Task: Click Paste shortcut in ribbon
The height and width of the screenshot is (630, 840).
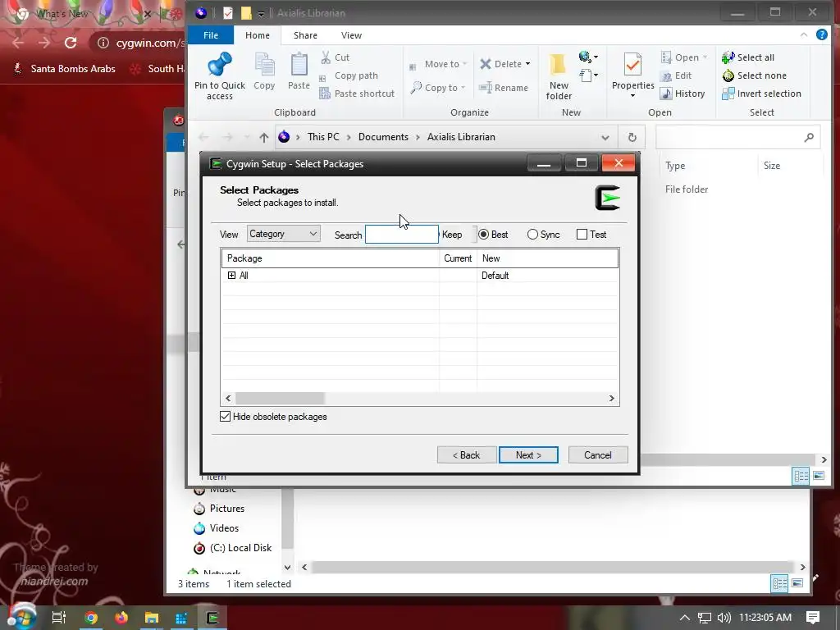Action: (357, 94)
